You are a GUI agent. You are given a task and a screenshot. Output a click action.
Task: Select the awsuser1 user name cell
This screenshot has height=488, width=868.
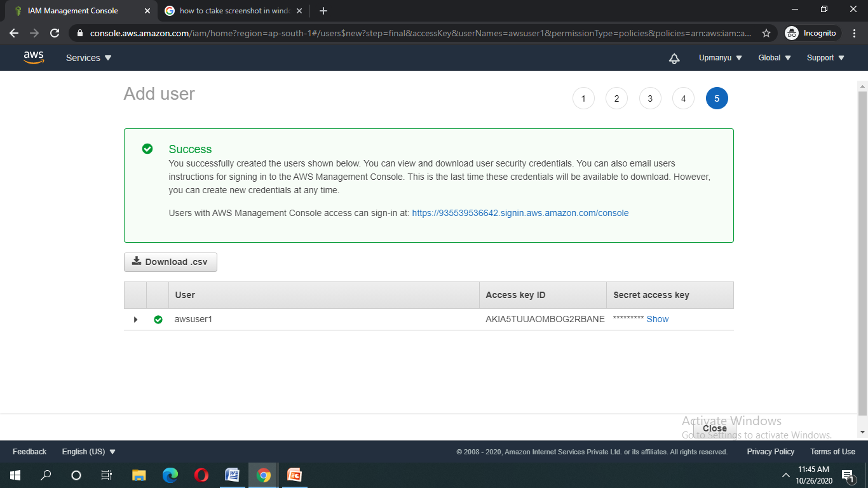[193, 320]
